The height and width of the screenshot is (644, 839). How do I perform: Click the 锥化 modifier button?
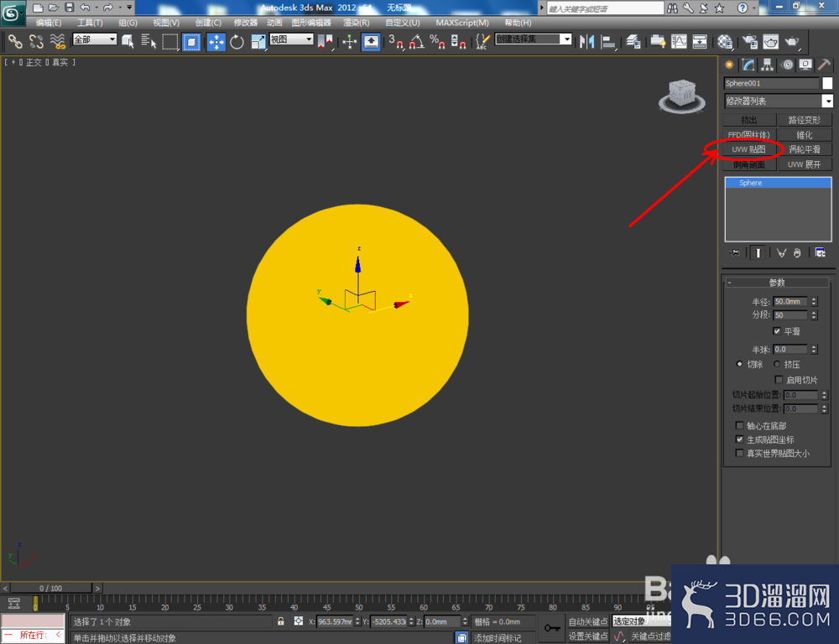pyautogui.click(x=805, y=135)
